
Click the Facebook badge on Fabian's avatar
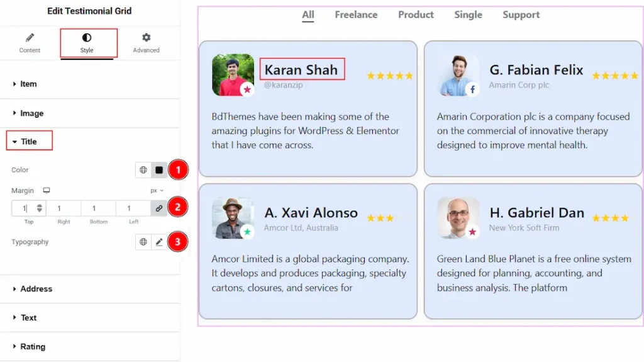click(x=472, y=89)
